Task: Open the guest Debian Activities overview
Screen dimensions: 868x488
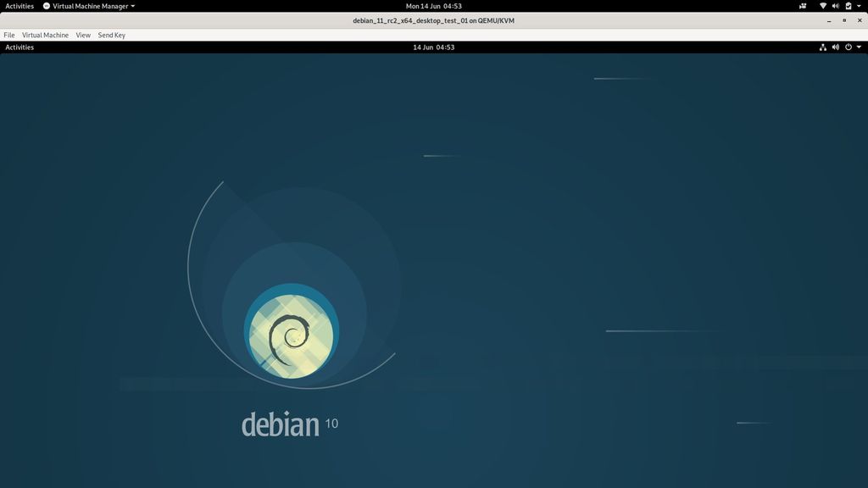Action: pyautogui.click(x=19, y=47)
